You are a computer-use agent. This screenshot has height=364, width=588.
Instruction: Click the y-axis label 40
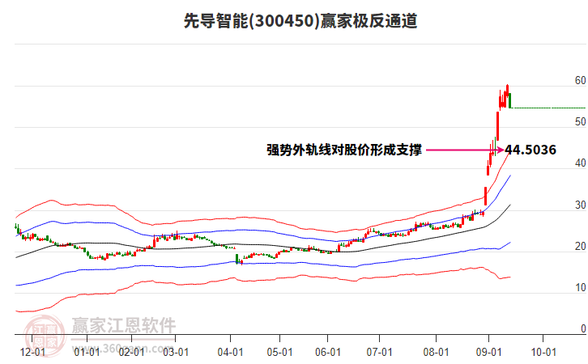point(580,163)
